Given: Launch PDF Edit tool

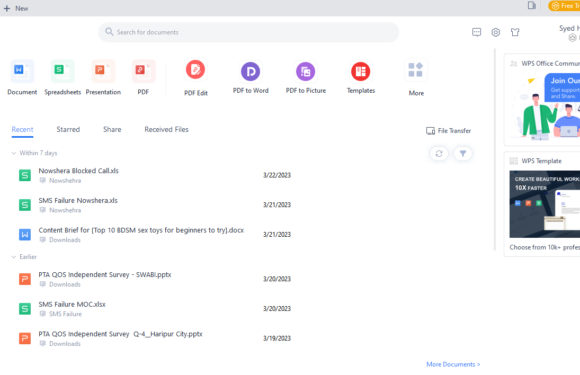Looking at the screenshot, I should pos(196,77).
